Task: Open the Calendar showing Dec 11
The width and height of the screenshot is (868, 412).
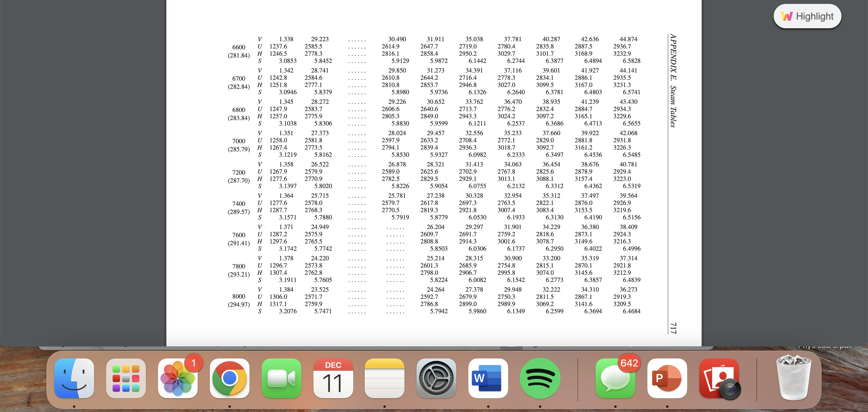Action: point(333,378)
